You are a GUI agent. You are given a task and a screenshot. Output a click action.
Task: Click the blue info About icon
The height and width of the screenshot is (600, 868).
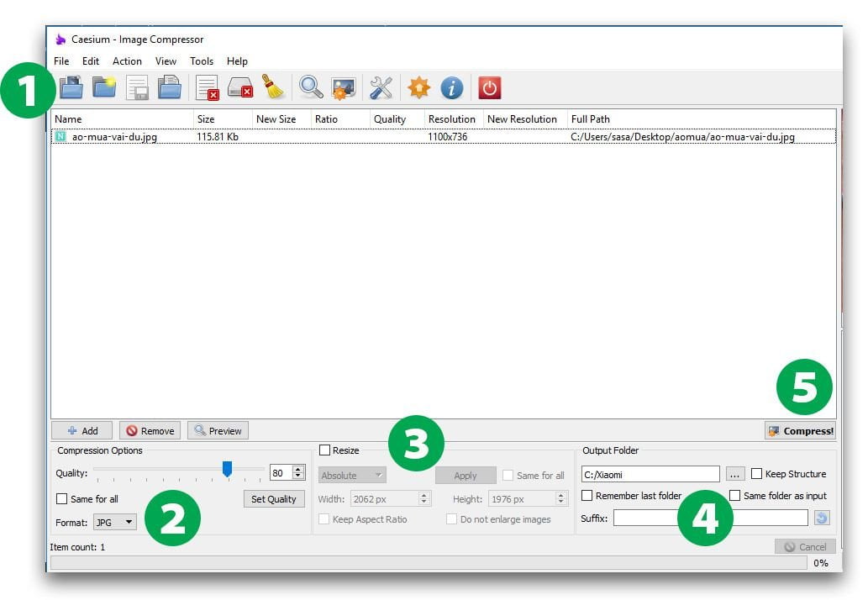pos(452,87)
